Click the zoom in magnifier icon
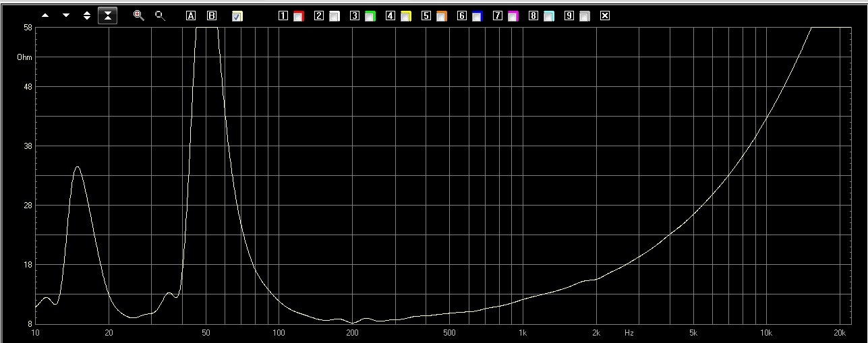868x343 pixels. coord(138,15)
